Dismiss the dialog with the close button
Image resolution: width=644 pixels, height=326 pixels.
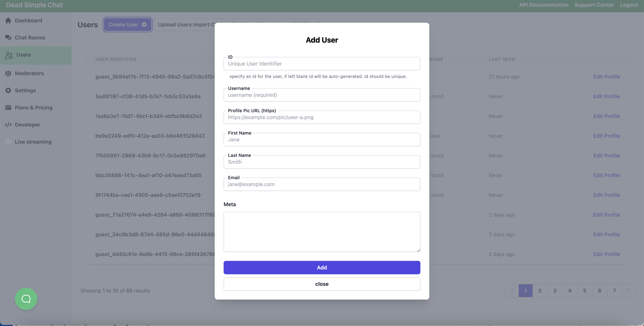click(x=322, y=284)
